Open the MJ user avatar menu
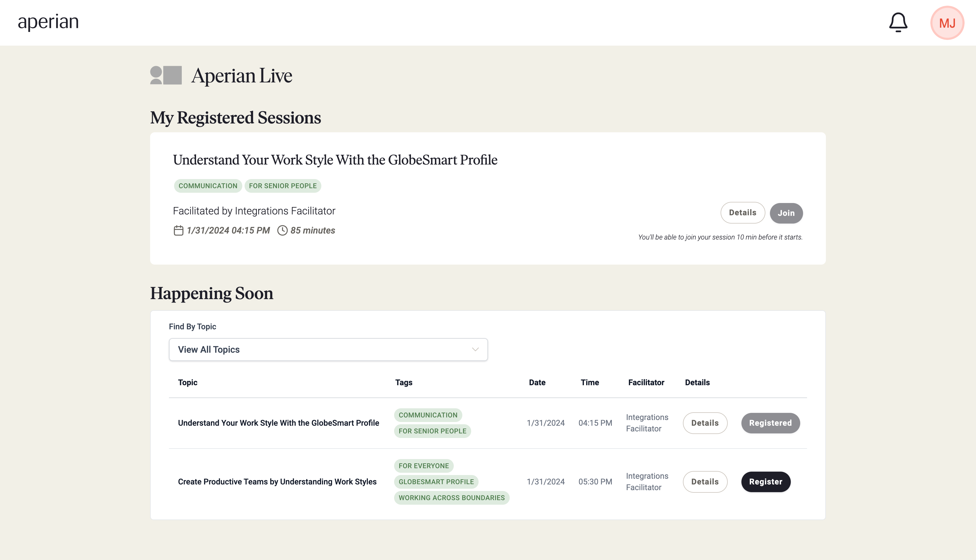Viewport: 976px width, 560px height. [x=947, y=23]
